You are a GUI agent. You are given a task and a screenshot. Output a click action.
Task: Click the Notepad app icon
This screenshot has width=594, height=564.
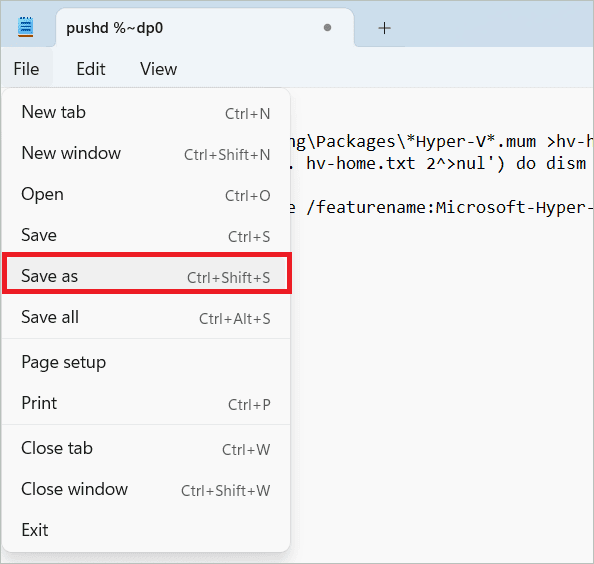[25, 27]
